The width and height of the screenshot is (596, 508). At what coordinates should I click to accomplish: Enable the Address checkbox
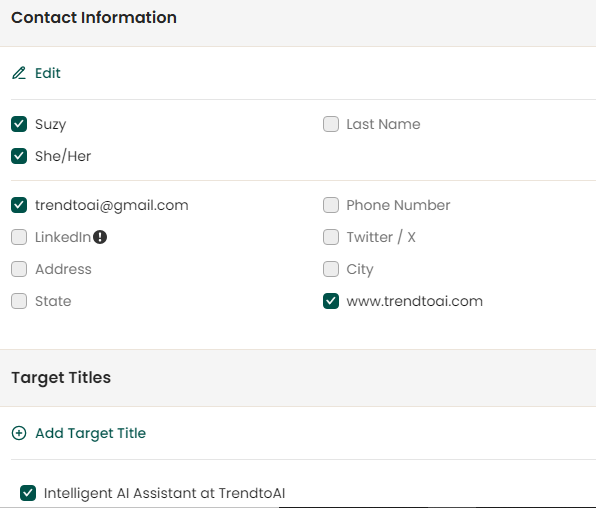(x=19, y=269)
